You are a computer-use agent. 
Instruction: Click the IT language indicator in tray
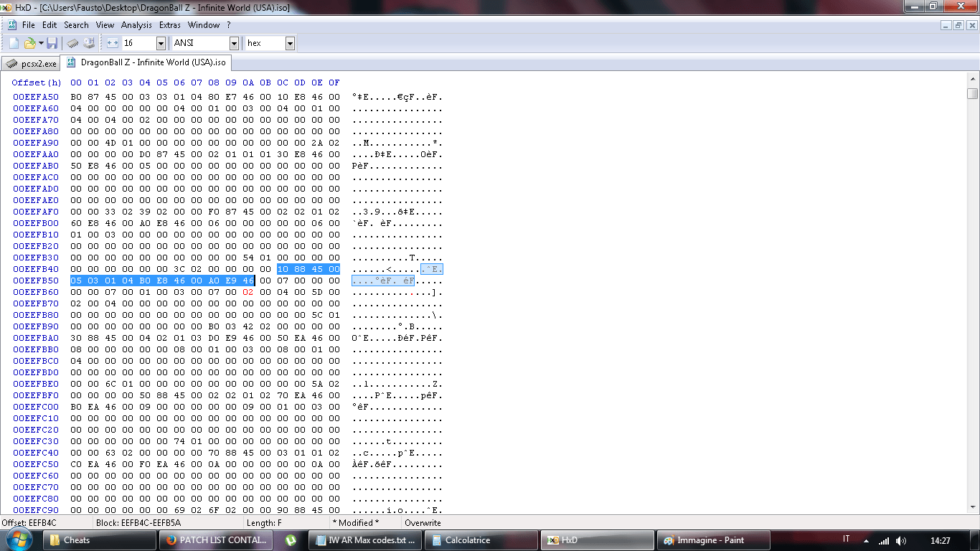pyautogui.click(x=847, y=540)
